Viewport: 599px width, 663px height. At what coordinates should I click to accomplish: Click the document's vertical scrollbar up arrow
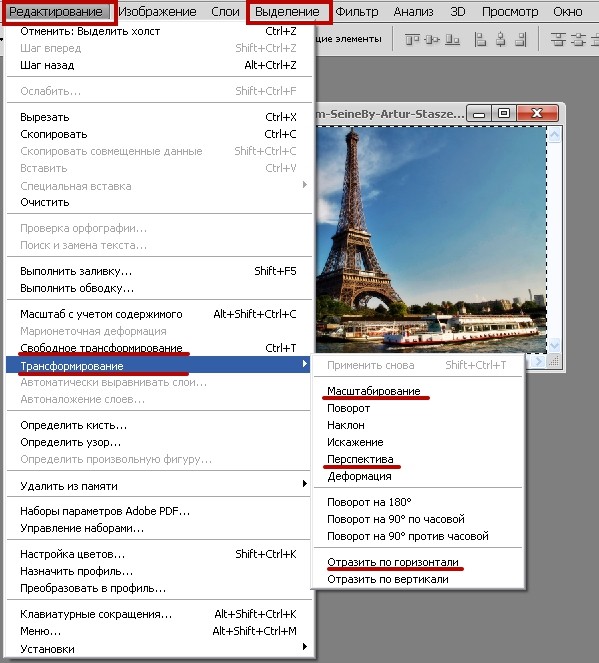pyautogui.click(x=554, y=136)
